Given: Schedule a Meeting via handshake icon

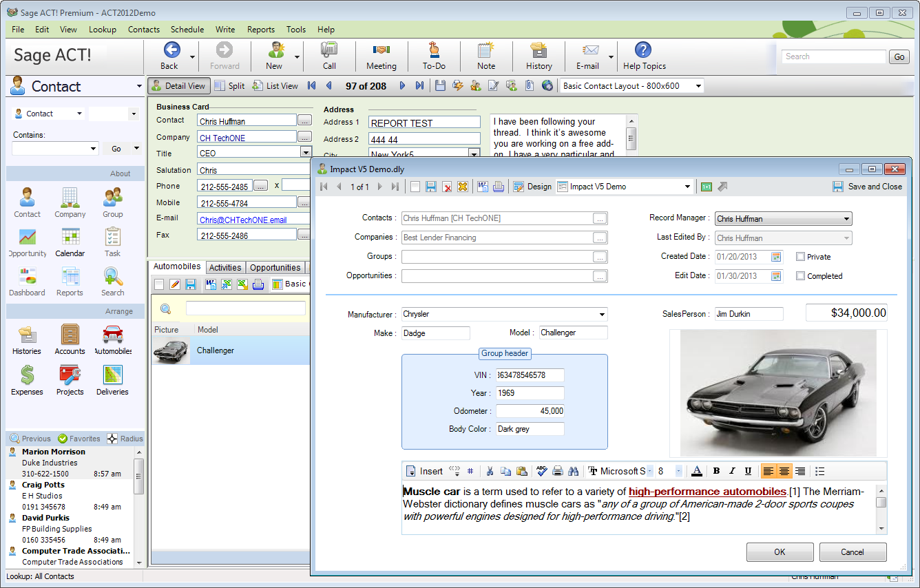Looking at the screenshot, I should click(x=381, y=50).
